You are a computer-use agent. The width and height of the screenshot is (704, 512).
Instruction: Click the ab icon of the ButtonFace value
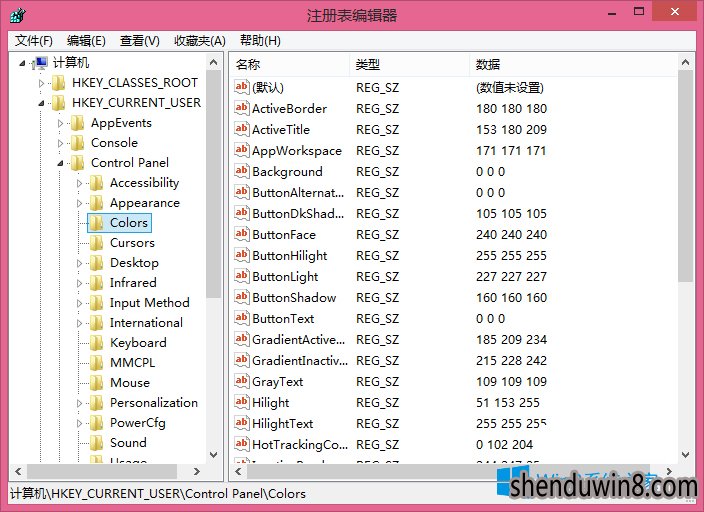point(242,234)
